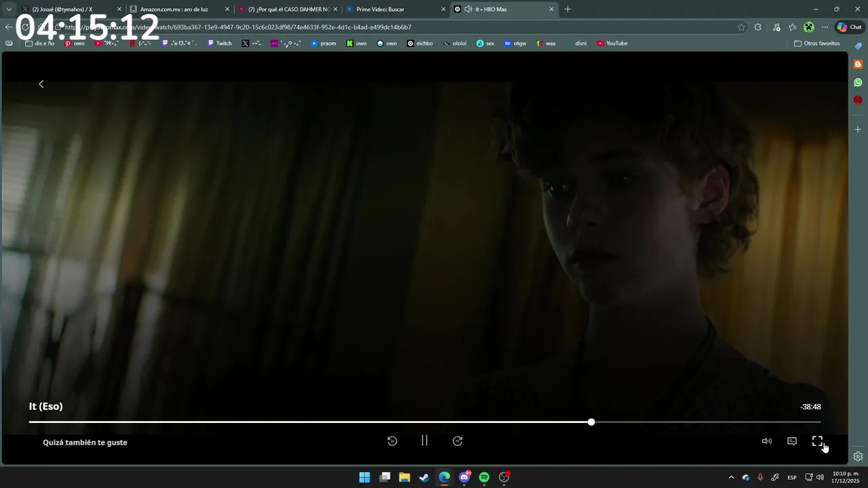
Task: Switch to the Josué (@tymahos) / X tab
Action: [72, 9]
